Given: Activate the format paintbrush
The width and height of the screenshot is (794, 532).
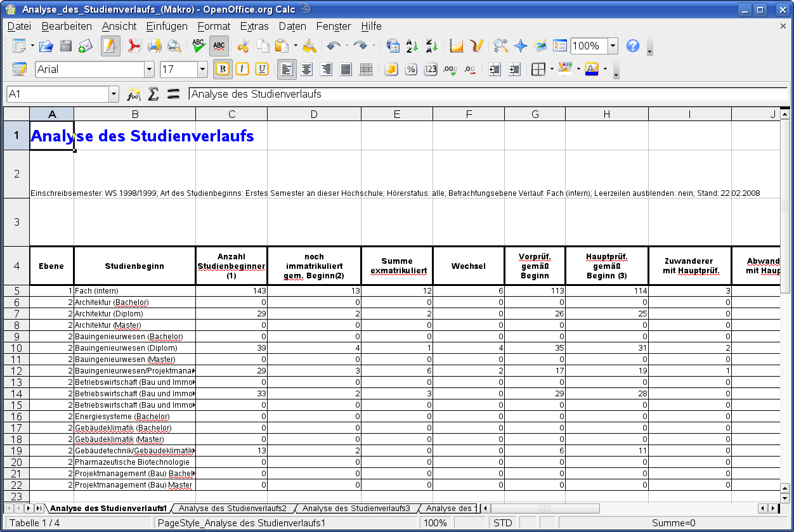Looking at the screenshot, I should tap(309, 46).
